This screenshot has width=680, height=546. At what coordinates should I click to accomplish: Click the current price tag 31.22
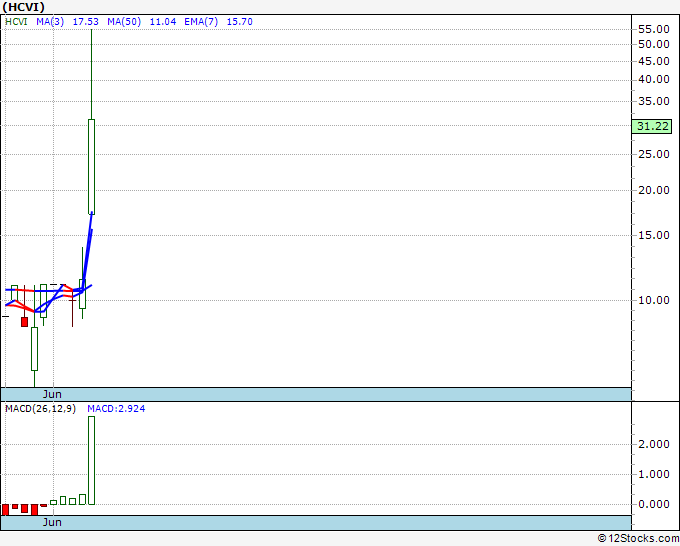(652, 127)
